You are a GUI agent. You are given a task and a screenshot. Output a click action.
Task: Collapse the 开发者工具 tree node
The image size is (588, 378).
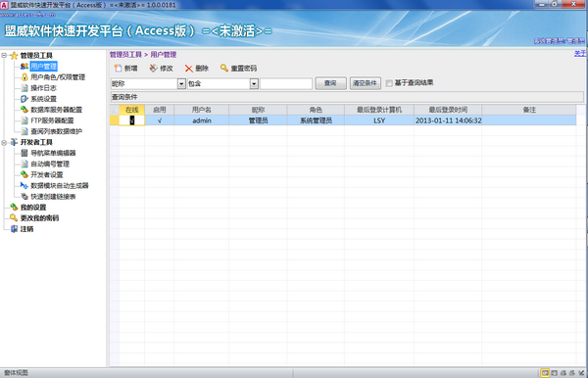coord(4,142)
